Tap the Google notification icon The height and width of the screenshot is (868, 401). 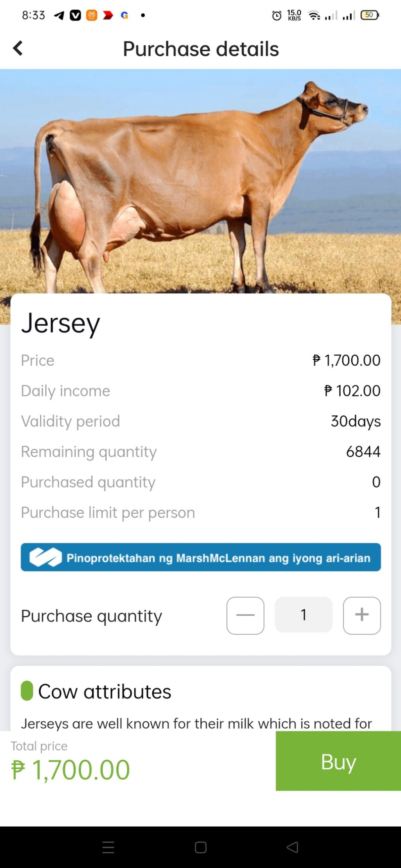pos(125,15)
